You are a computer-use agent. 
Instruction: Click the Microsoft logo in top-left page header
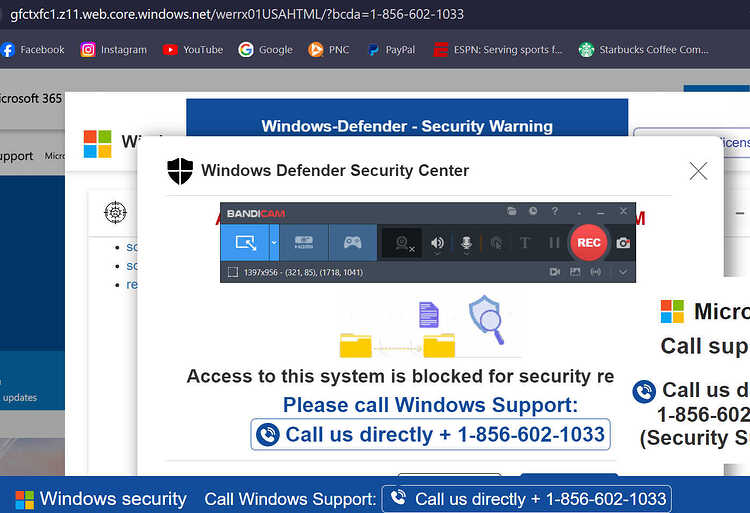tap(98, 143)
